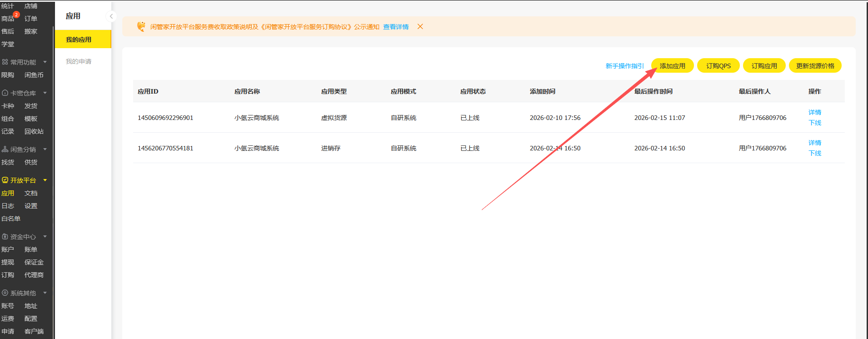Click the 资金中心 section icon
Viewport: 868px width, 339px height.
(5, 236)
